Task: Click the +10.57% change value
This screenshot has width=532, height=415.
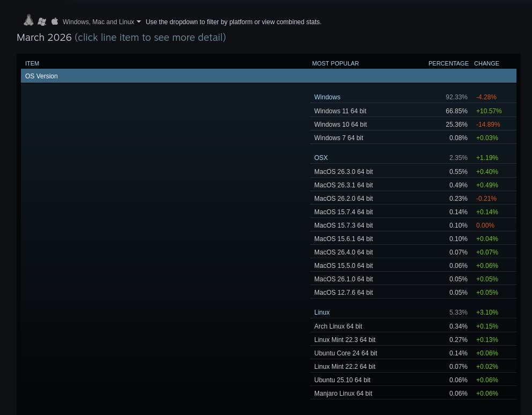Action: [x=489, y=111]
